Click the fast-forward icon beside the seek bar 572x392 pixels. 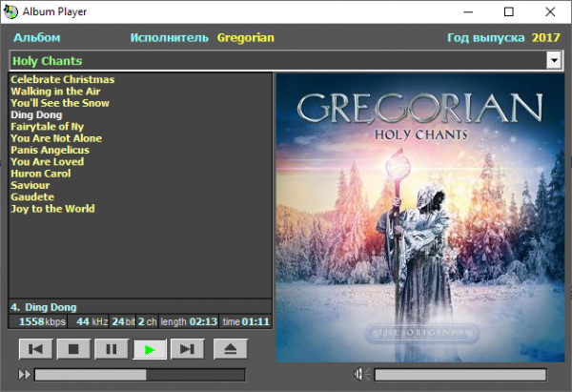tap(24, 375)
